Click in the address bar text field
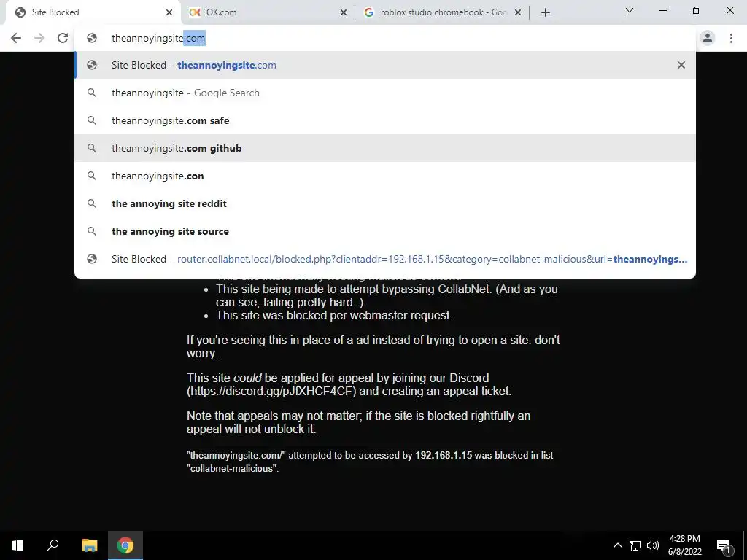The width and height of the screenshot is (747, 560). [385, 38]
